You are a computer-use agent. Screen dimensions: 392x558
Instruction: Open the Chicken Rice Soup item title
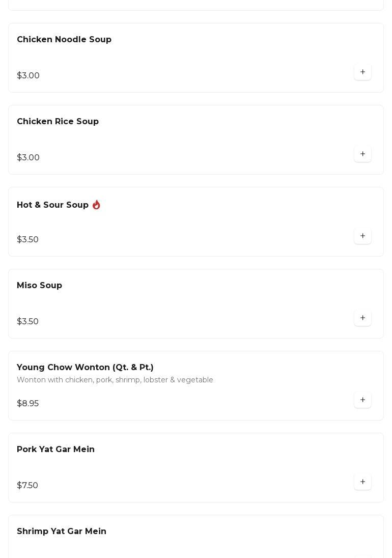click(58, 121)
